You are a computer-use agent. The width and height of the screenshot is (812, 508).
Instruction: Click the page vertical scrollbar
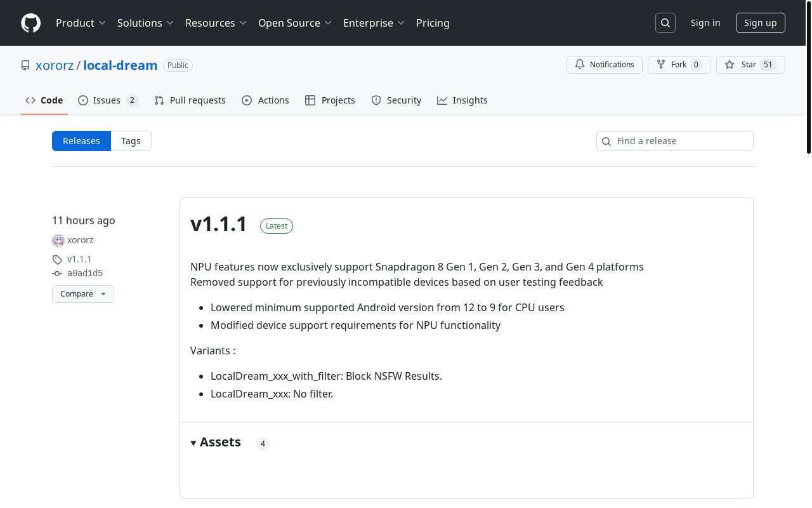click(808, 76)
